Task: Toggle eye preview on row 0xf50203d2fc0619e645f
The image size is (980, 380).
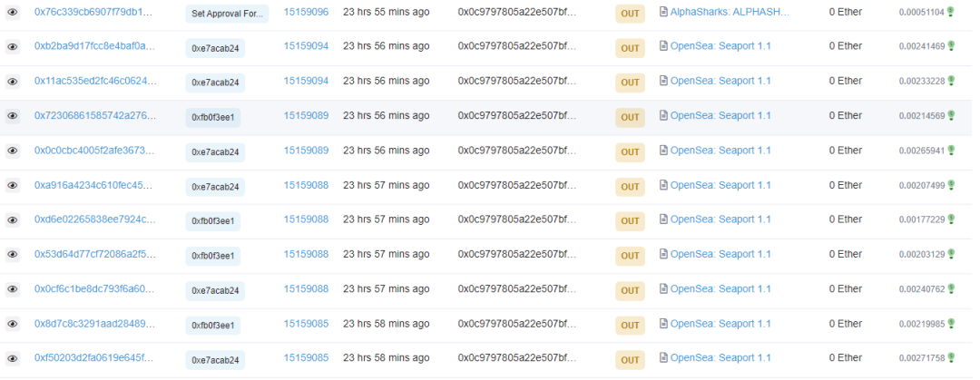Action: (13, 358)
